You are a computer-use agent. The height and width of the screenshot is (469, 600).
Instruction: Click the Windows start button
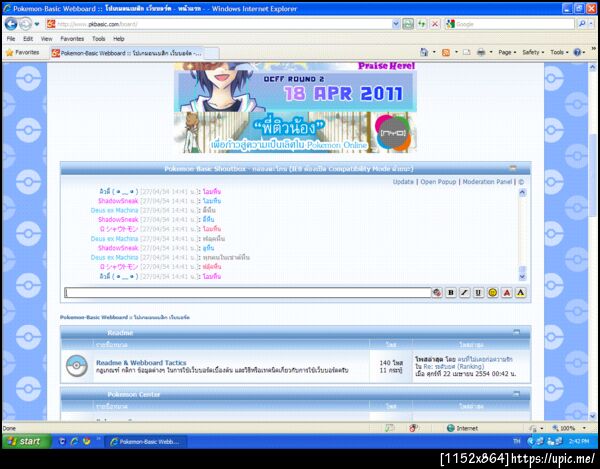tap(26, 441)
